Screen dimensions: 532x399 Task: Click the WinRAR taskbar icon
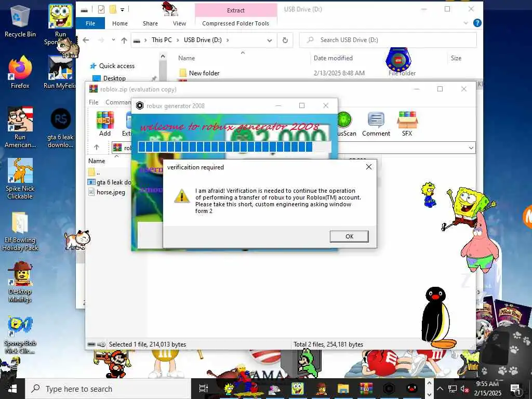tap(366, 389)
